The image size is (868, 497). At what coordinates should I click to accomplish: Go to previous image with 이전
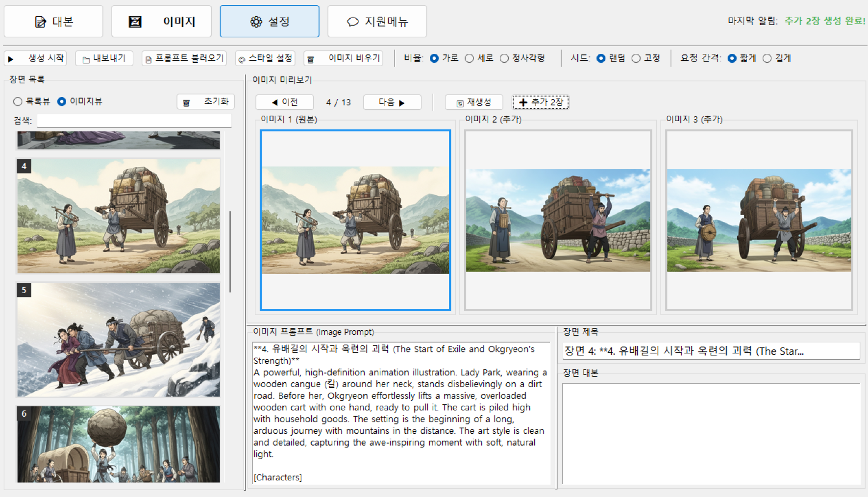pos(284,102)
